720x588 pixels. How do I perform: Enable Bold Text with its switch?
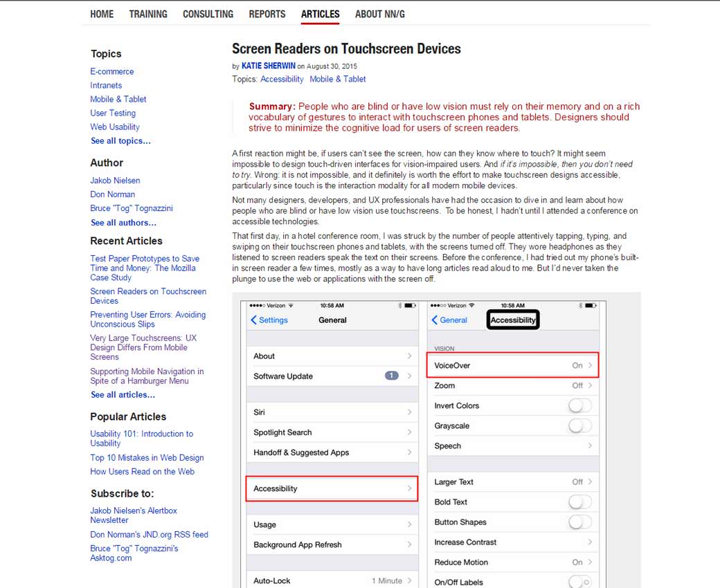(580, 502)
